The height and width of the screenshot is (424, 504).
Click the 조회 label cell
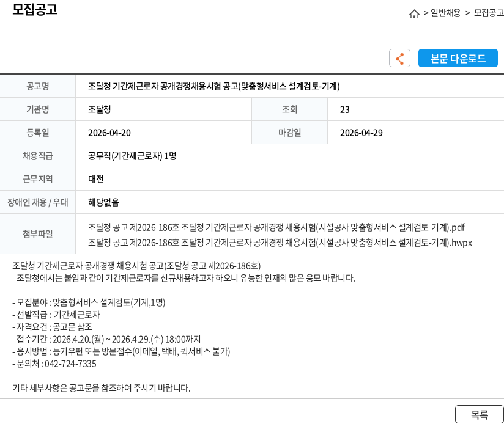289,109
